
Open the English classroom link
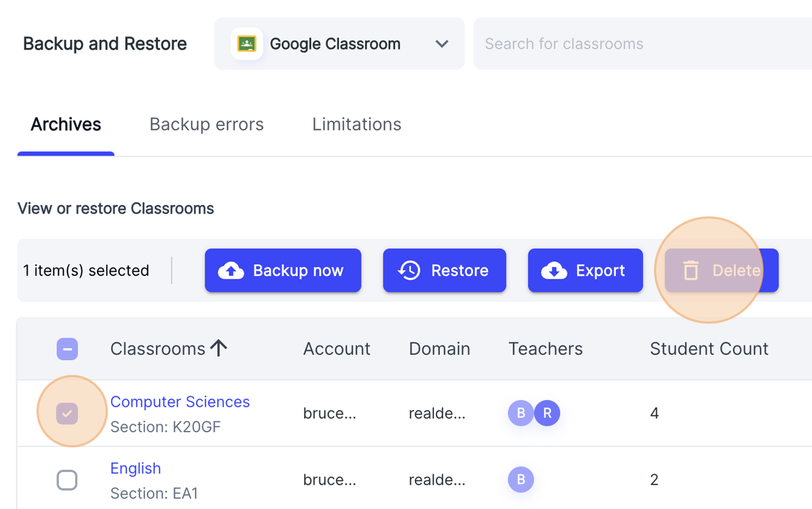point(136,468)
